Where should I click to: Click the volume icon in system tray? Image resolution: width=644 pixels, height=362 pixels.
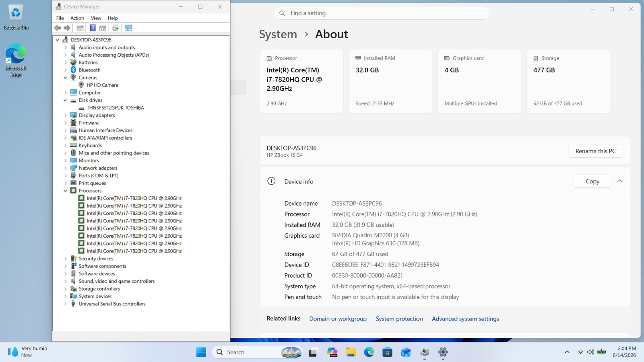590,352
